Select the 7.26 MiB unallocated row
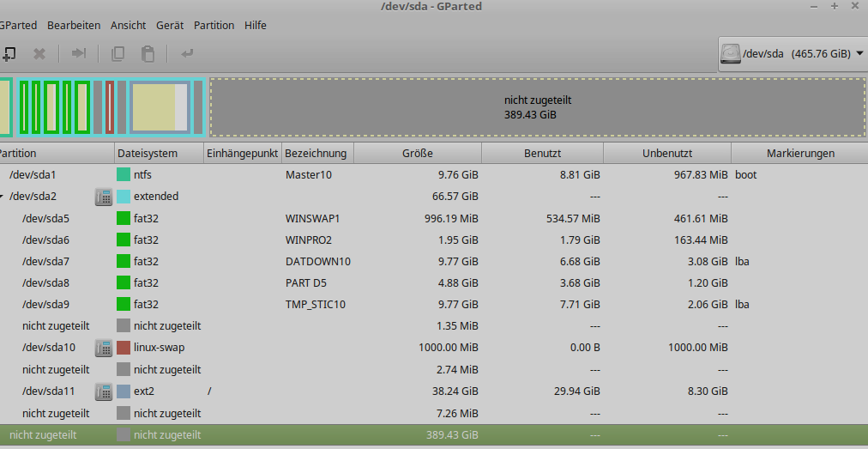 [434, 414]
